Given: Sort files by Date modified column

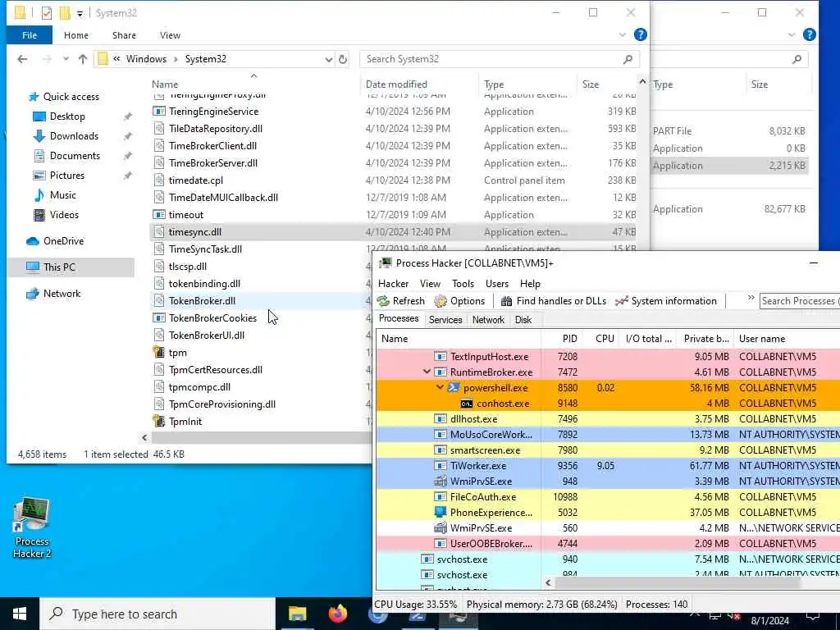Looking at the screenshot, I should (x=396, y=84).
